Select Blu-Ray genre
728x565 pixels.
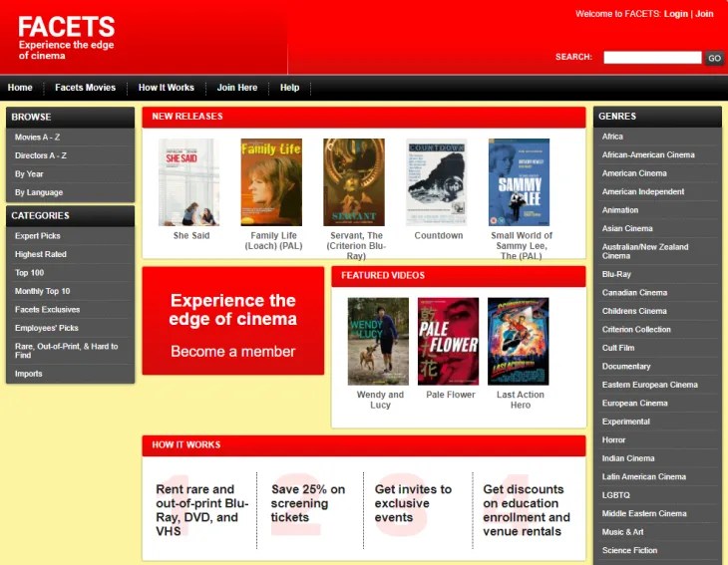(616, 274)
